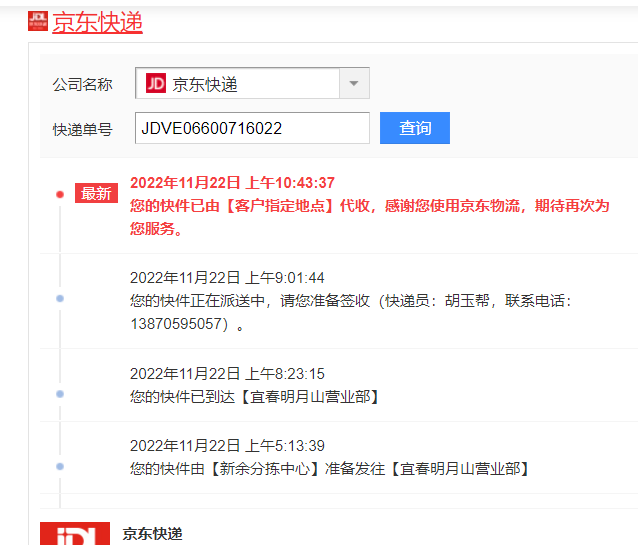Click the 快递单号 label
The height and width of the screenshot is (545, 638).
click(83, 130)
